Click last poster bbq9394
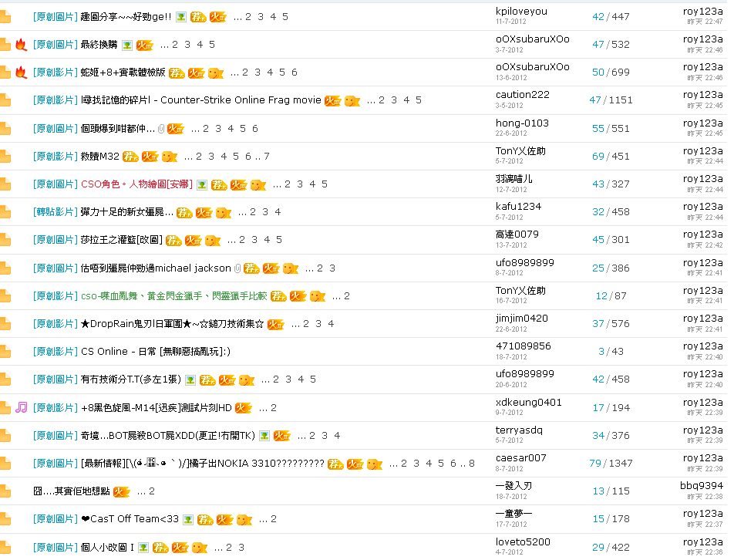 coord(702,485)
